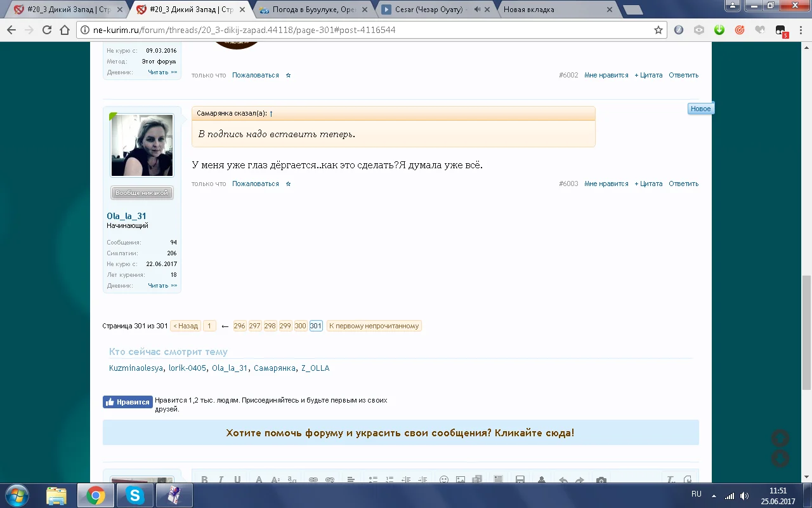The width and height of the screenshot is (812, 508).
Task: Toggle Underline in the reply editor toolbar
Action: point(237,479)
